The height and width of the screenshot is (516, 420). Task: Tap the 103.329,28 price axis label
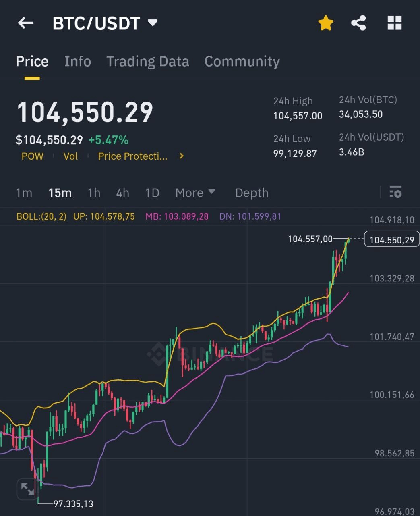392,278
